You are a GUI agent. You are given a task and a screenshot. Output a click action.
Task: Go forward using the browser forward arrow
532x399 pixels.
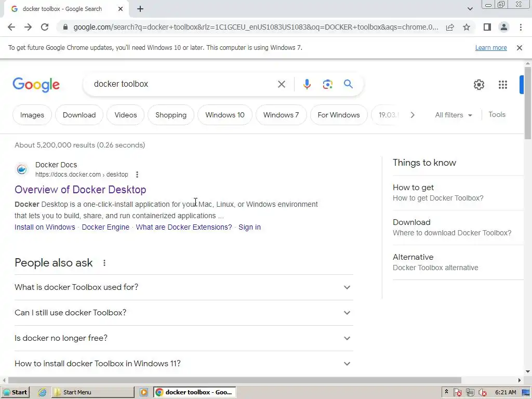(28, 27)
